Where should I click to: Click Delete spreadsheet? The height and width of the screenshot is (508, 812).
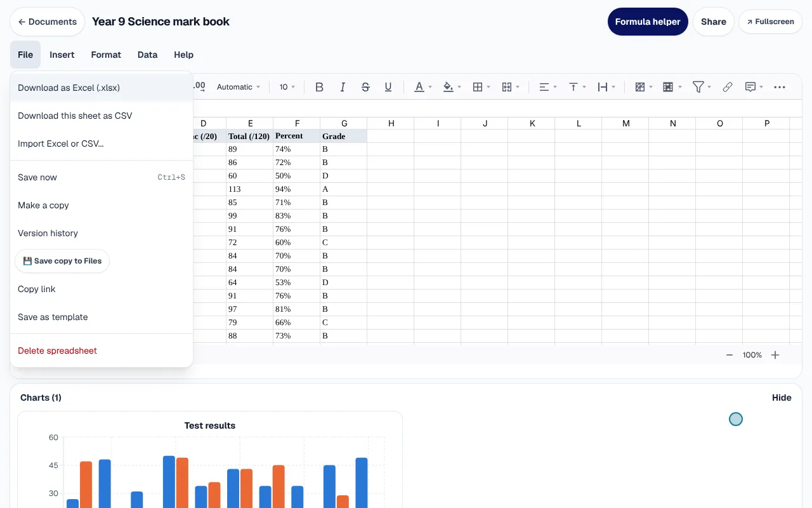(101, 351)
